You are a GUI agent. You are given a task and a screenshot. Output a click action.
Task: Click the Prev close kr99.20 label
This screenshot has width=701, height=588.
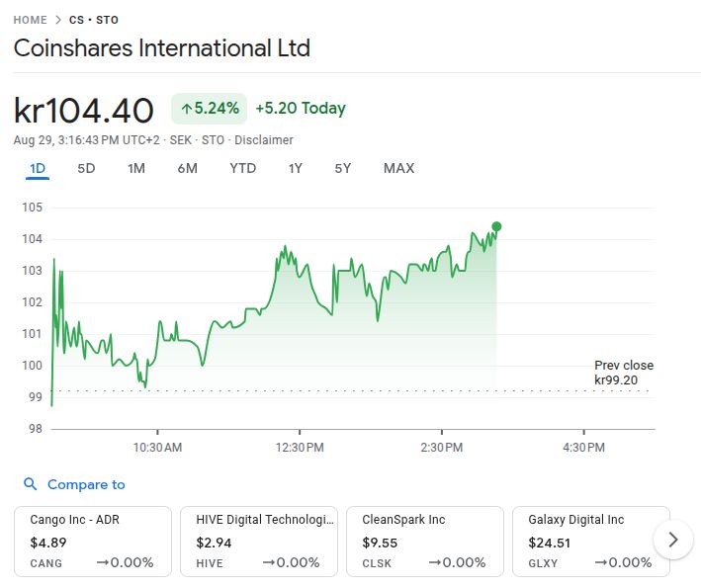click(x=624, y=373)
